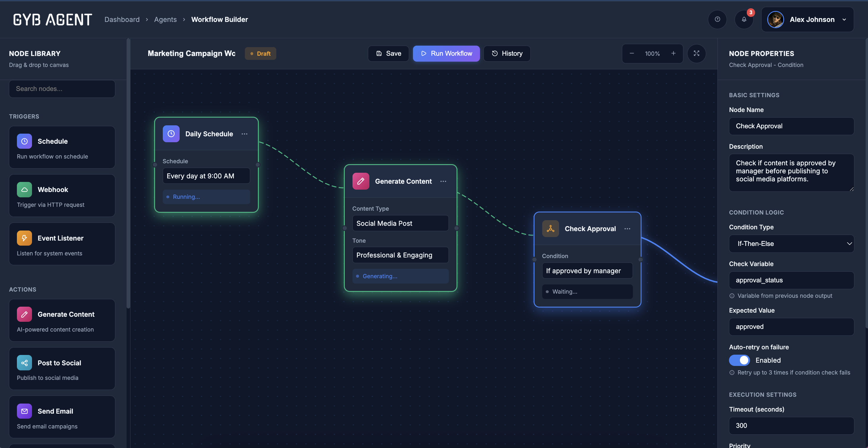Click the help question-mark icon
The height and width of the screenshot is (448, 868).
tap(717, 19)
